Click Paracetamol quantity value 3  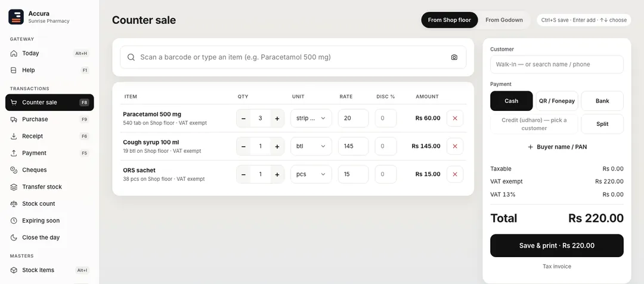tap(261, 118)
